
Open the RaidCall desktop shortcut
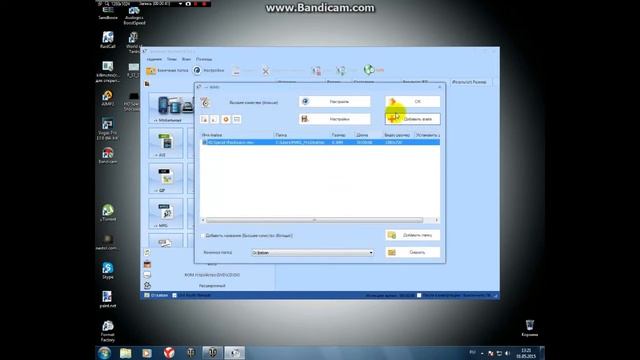click(108, 40)
